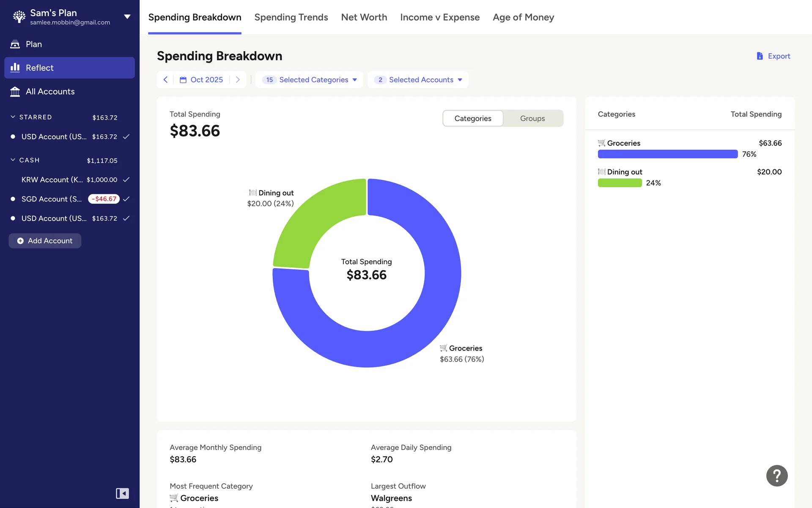Go to the next month with the right arrow
This screenshot has height=508, width=812.
(238, 80)
